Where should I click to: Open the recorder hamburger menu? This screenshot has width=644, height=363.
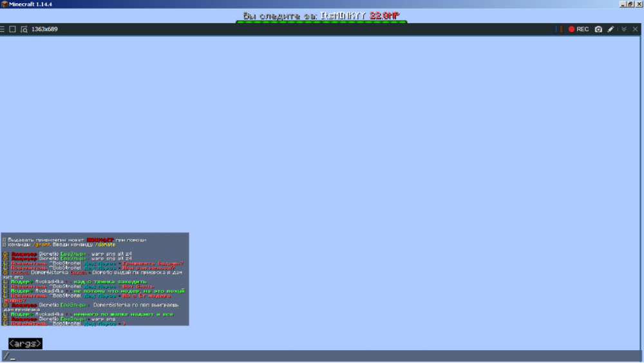click(x=3, y=29)
